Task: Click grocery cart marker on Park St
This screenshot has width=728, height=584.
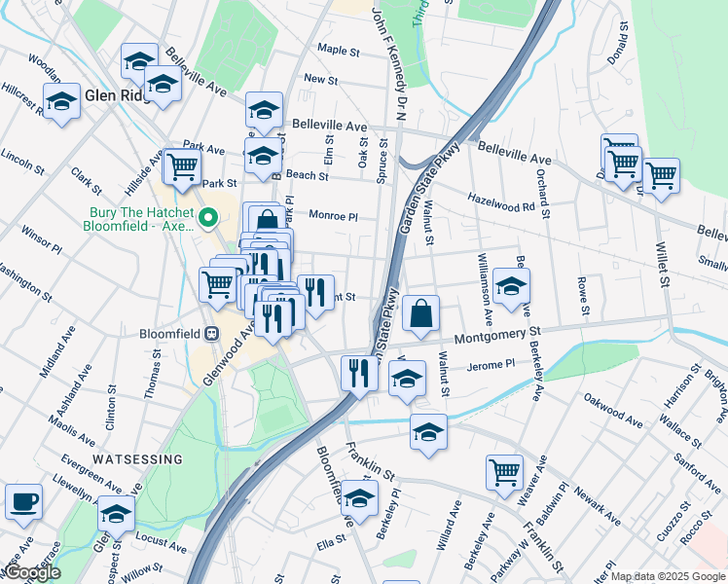Action: (x=182, y=170)
